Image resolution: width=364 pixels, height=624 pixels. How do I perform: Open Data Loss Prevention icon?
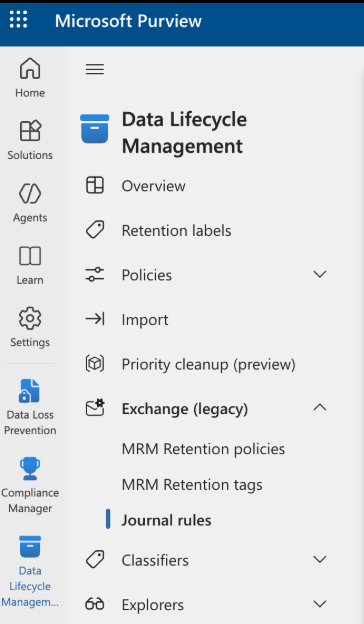click(x=29, y=391)
